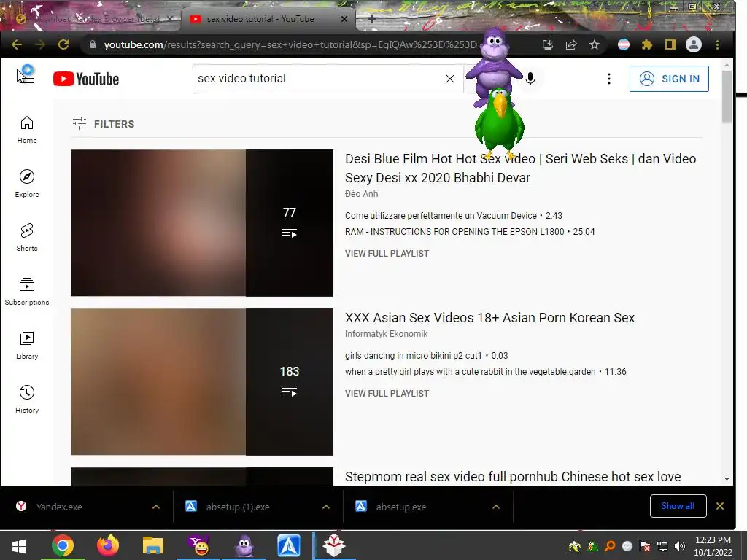This screenshot has width=747, height=560.
Task: Open Chrome from the taskbar
Action: pyautogui.click(x=63, y=545)
